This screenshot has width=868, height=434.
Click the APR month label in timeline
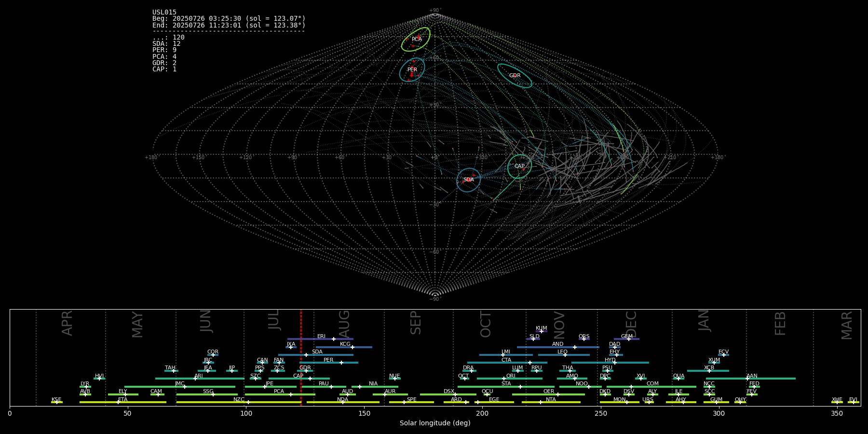tap(67, 323)
